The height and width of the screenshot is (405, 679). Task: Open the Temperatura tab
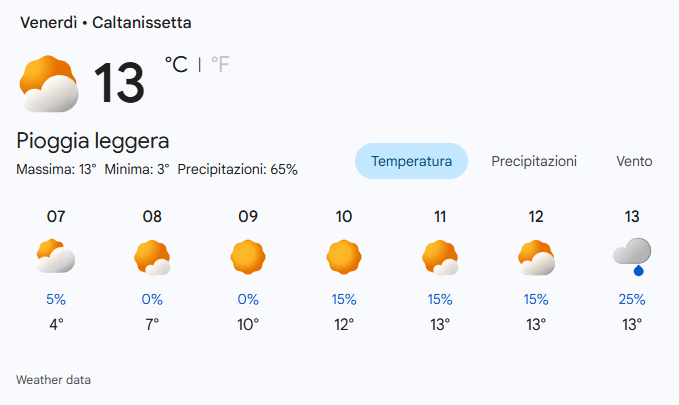point(412,161)
